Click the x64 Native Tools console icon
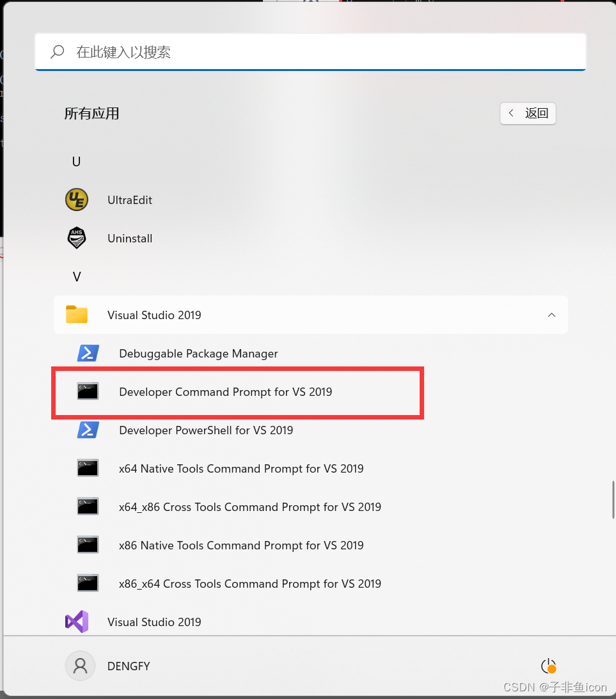This screenshot has width=616, height=699. 88,468
